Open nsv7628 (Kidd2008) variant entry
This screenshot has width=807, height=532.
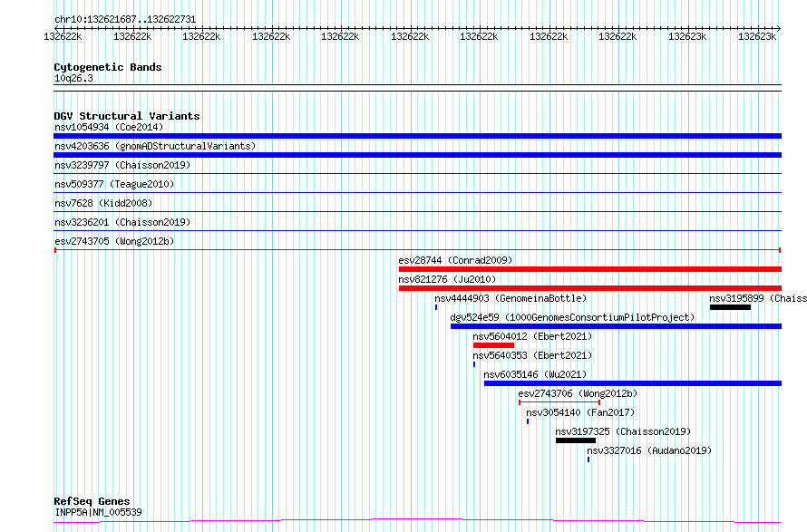pyautogui.click(x=103, y=203)
